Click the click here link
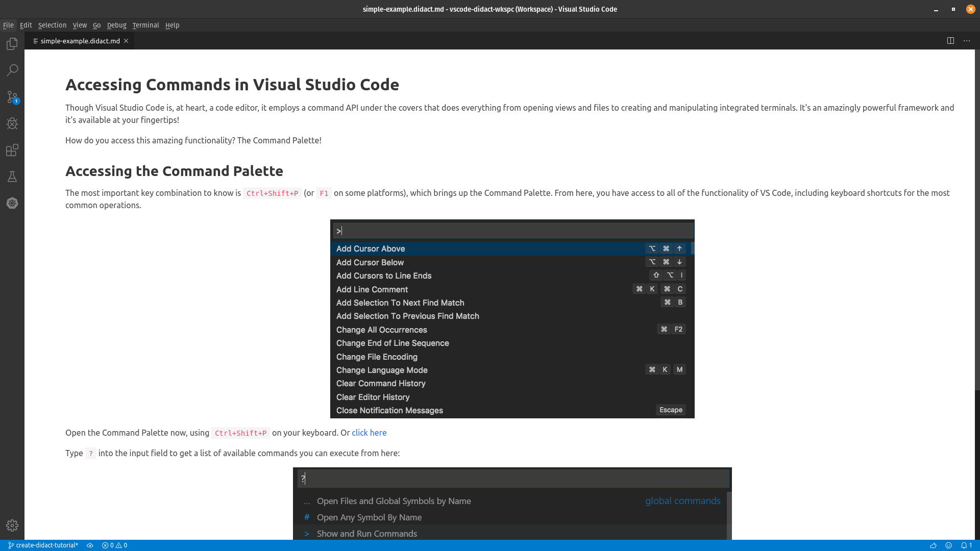 click(369, 433)
